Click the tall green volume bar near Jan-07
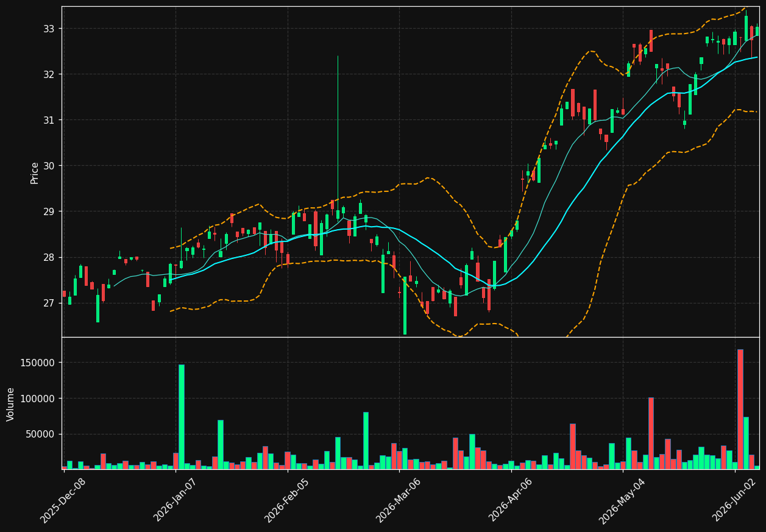 (x=181, y=417)
